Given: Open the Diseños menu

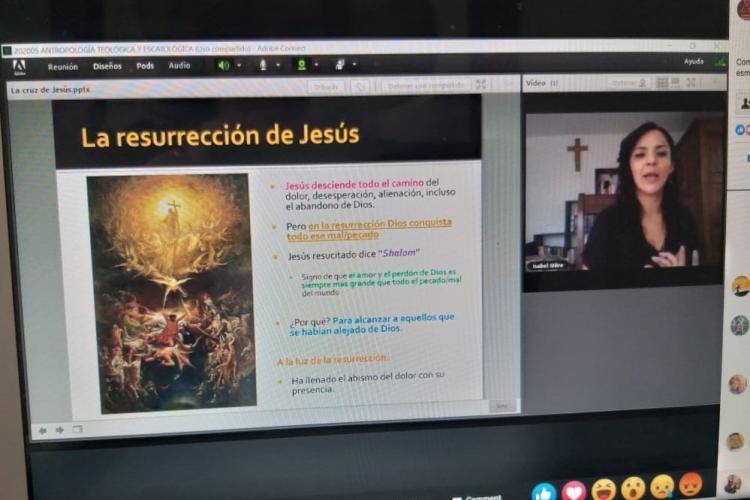Looking at the screenshot, I should pos(107,66).
